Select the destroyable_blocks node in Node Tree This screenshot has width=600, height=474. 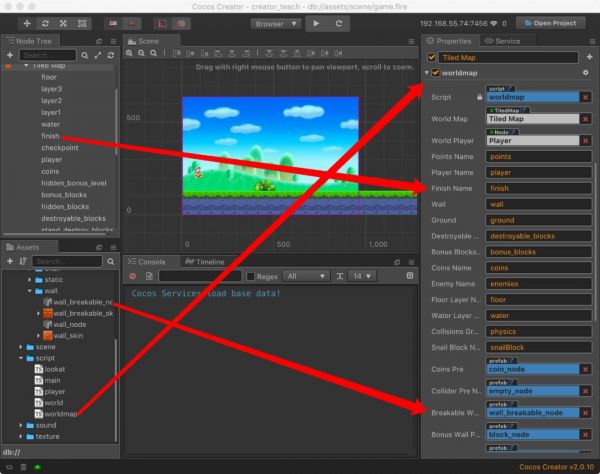[73, 218]
